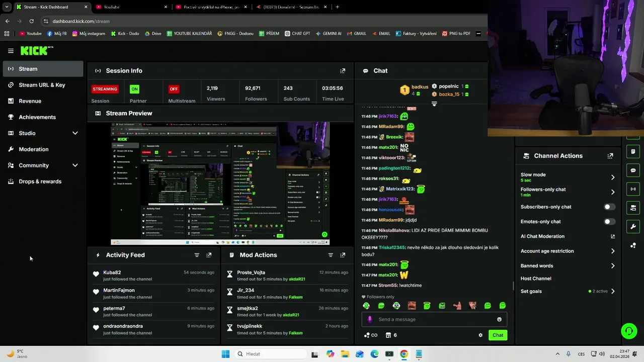Open Banned words chevron
Screen dimensions: 644x362
point(613,266)
